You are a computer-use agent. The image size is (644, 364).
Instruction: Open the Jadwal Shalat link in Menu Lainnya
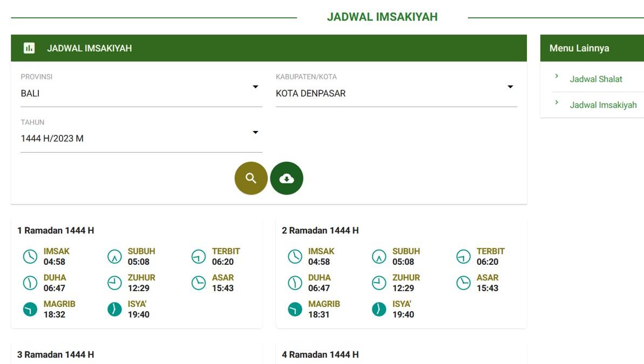coord(596,79)
